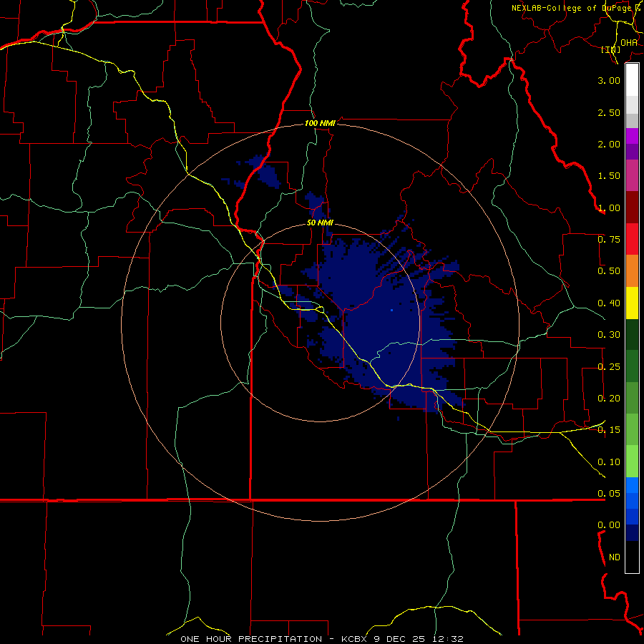Click the "100 NMI" range ring label
Viewport: 644px width, 644px height.
coord(320,123)
